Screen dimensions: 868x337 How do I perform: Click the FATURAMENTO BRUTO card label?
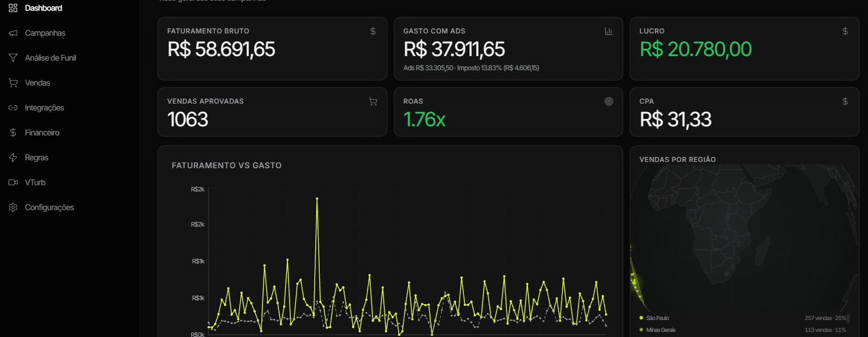208,31
